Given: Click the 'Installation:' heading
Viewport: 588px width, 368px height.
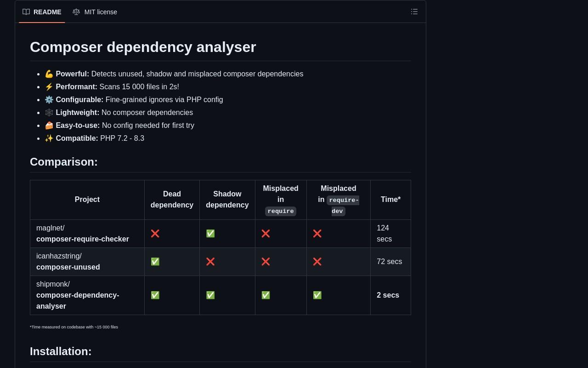Looking at the screenshot, I should (61, 351).
